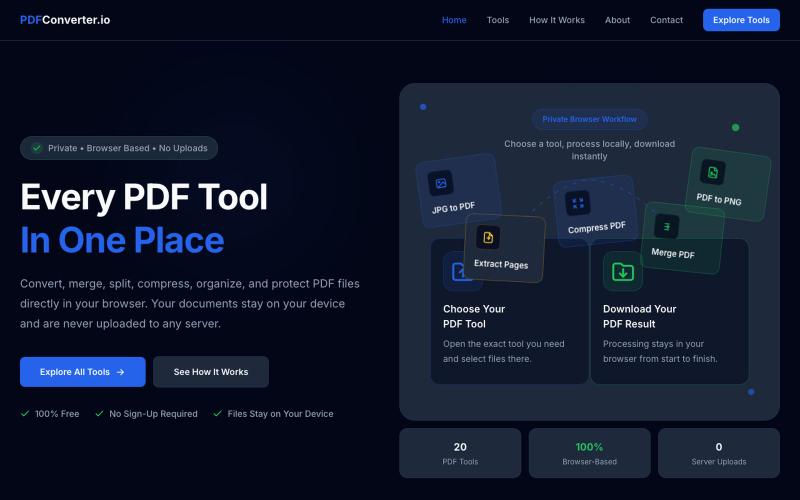The height and width of the screenshot is (500, 800).
Task: Open the Home nav link
Action: 454,20
